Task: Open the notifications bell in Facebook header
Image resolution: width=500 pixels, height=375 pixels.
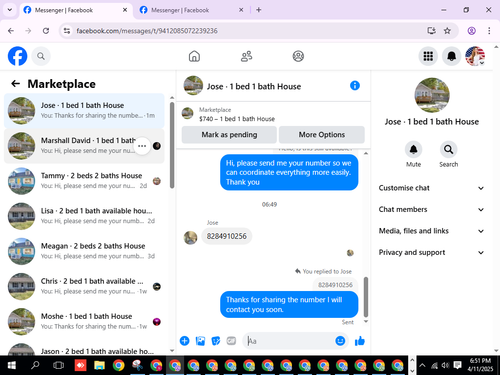Action: coord(451,56)
